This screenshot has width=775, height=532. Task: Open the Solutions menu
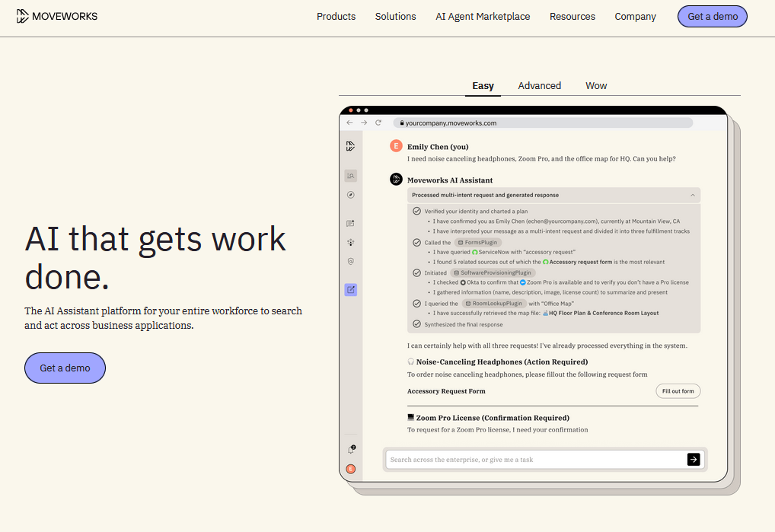tap(395, 16)
